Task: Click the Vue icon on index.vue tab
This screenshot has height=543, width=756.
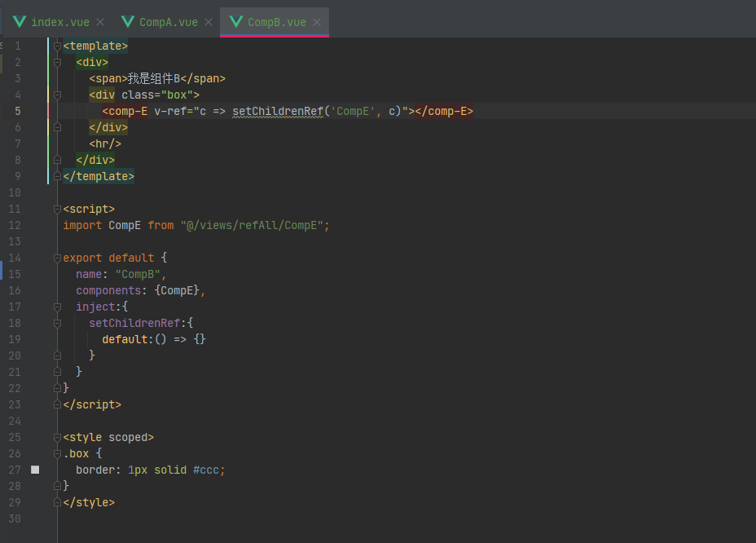Action: point(20,22)
